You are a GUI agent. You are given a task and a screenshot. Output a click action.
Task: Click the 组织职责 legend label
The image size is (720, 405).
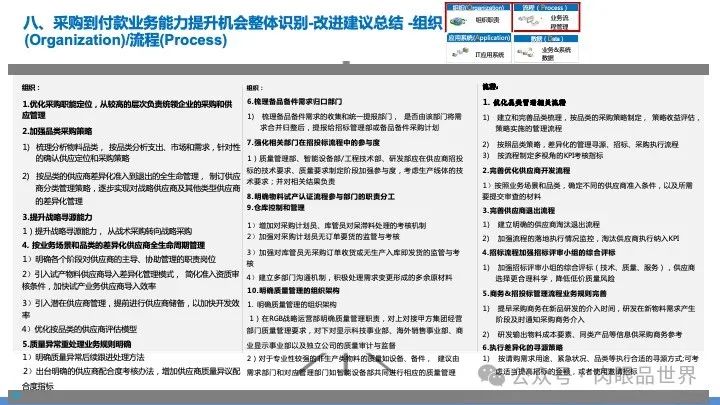[x=487, y=21]
